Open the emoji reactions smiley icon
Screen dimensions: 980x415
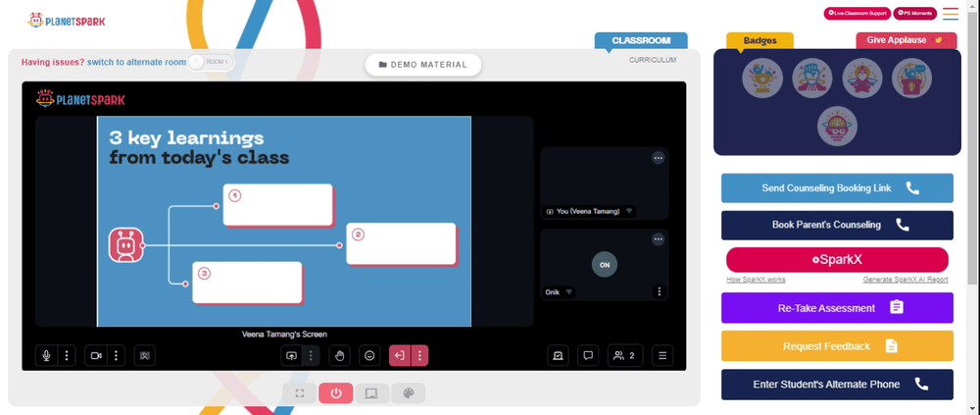(x=369, y=355)
